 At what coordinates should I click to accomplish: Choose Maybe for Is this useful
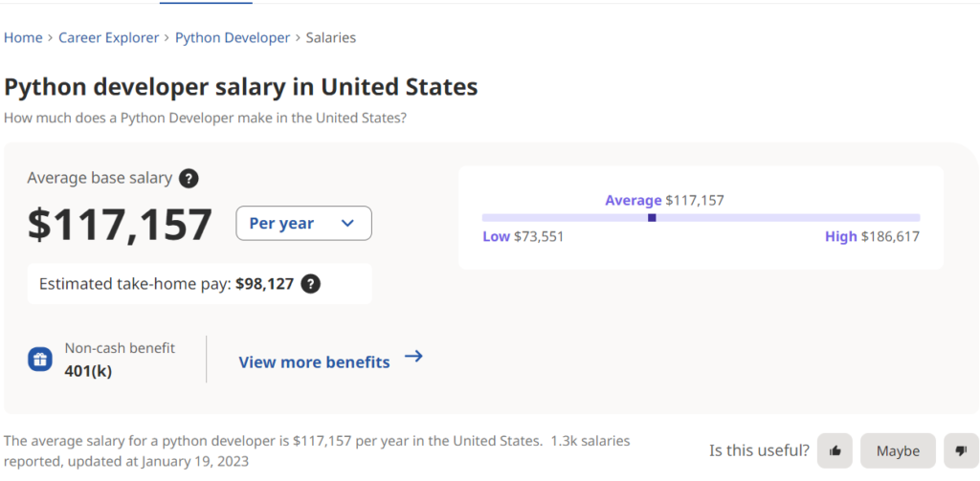[898, 451]
